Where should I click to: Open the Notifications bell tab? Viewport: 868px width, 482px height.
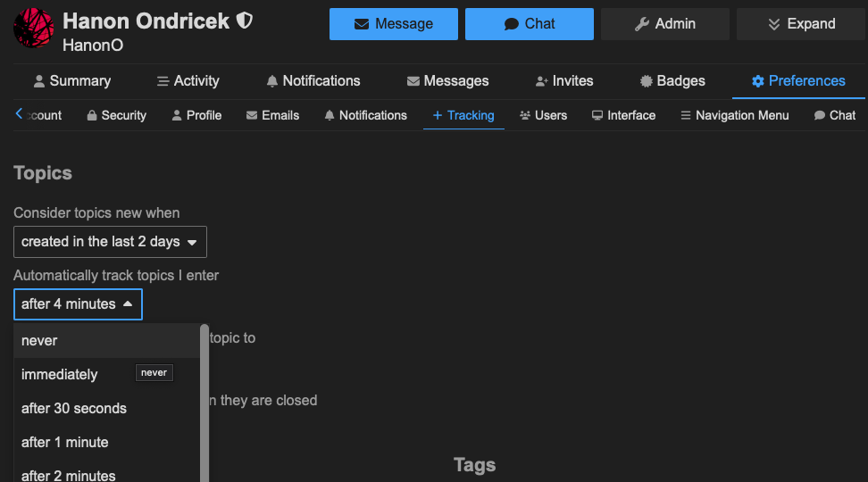point(313,81)
